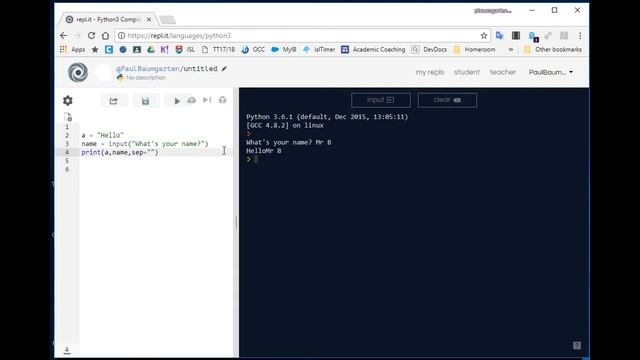Click the URL address bar
Screen dimensions: 640x360
[x=302, y=36]
